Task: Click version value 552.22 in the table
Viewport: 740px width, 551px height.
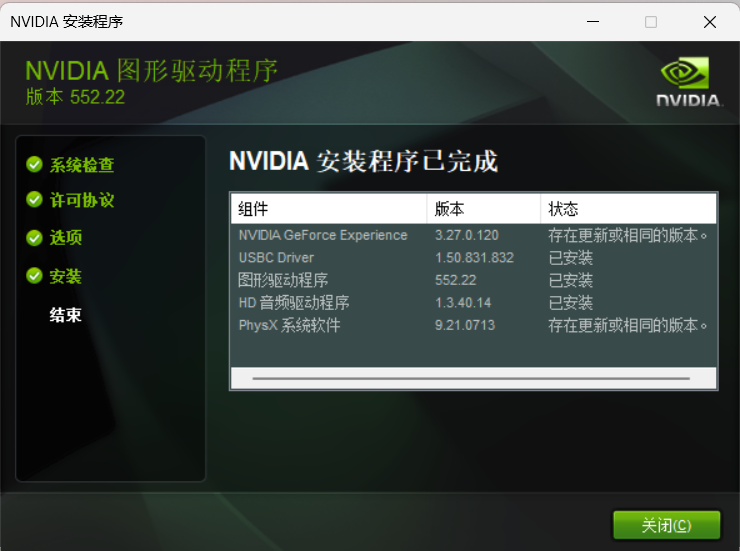Action: click(455, 280)
